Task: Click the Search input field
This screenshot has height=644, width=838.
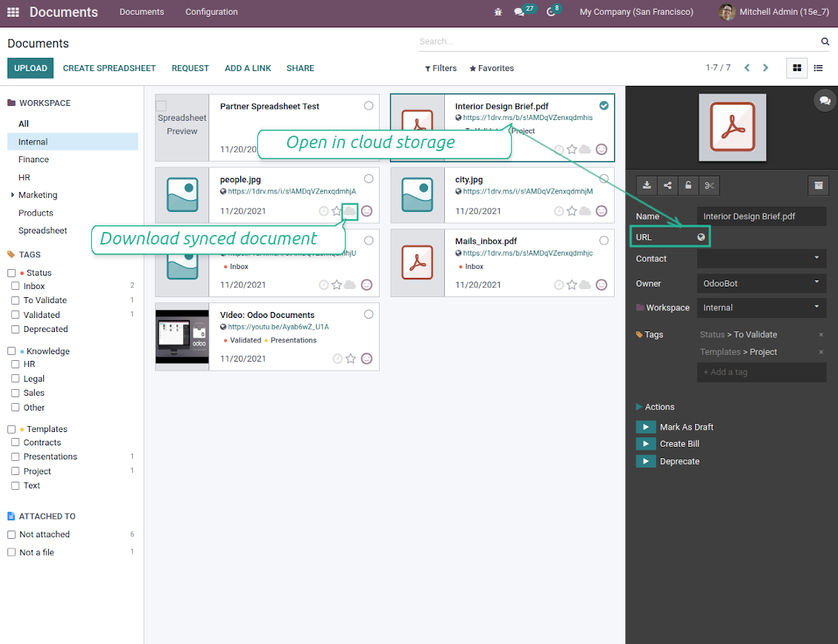Action: [619, 41]
